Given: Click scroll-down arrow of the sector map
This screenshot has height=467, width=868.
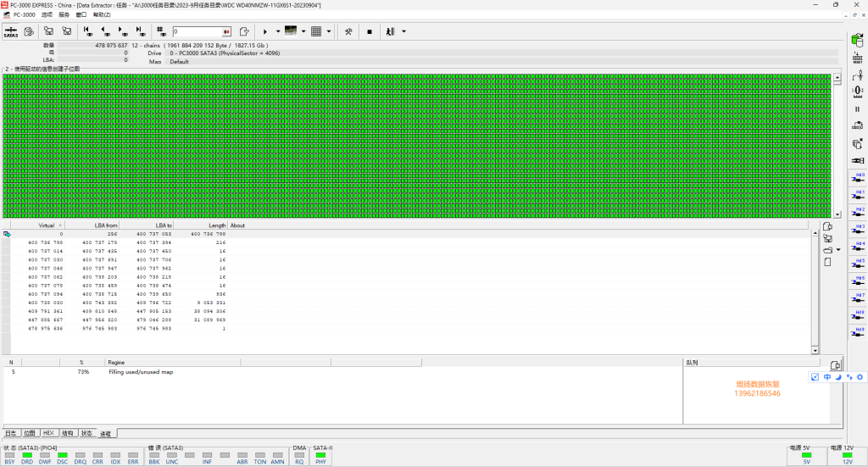Looking at the screenshot, I should (837, 214).
